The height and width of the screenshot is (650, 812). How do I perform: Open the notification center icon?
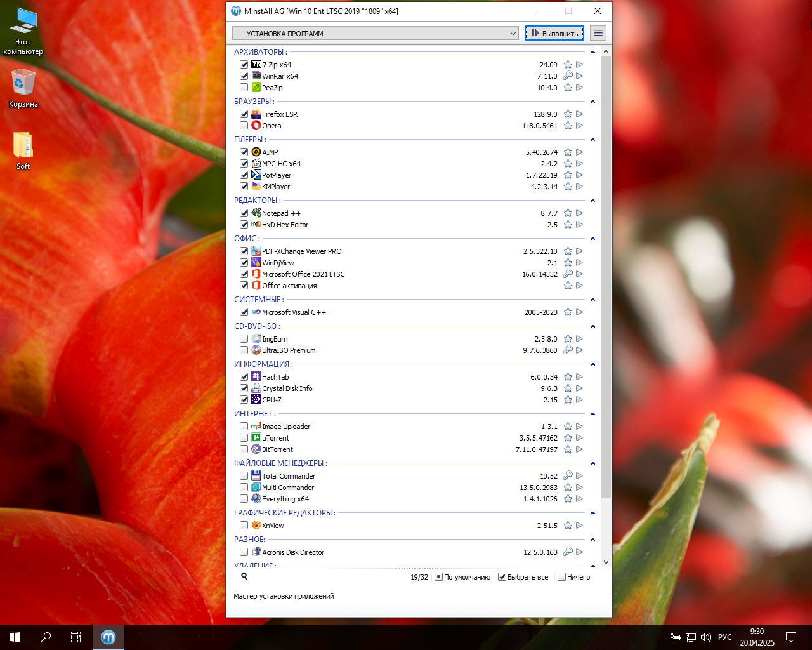coord(791,637)
